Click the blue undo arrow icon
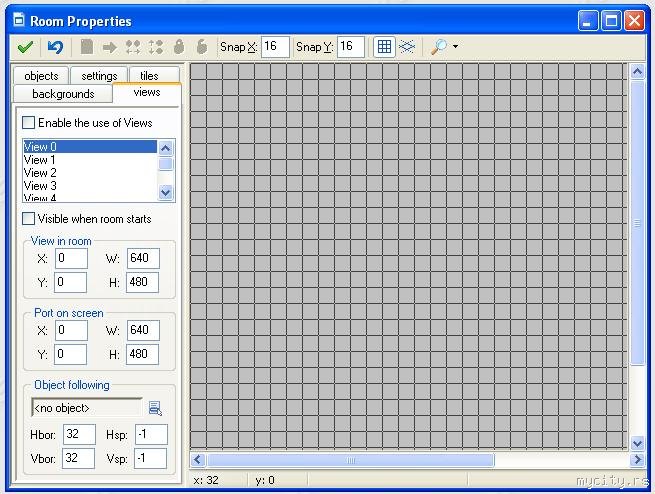Screen dimensions: 655x494 point(55,47)
